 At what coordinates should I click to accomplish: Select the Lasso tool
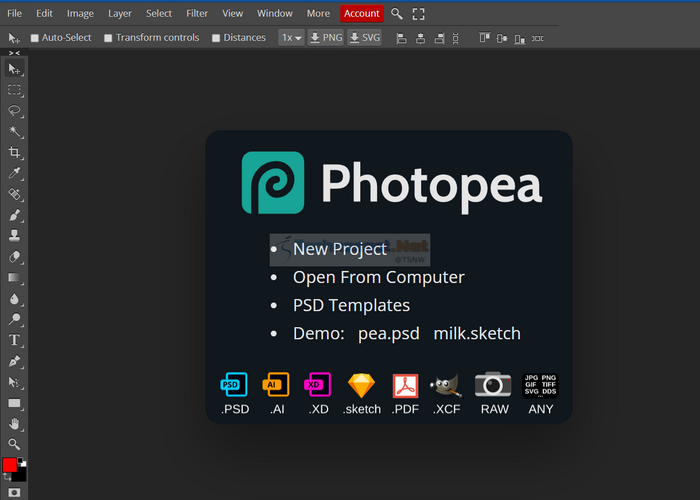pyautogui.click(x=14, y=110)
